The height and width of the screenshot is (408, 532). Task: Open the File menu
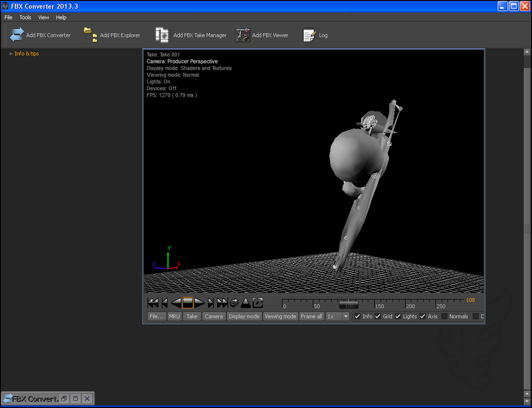8,17
